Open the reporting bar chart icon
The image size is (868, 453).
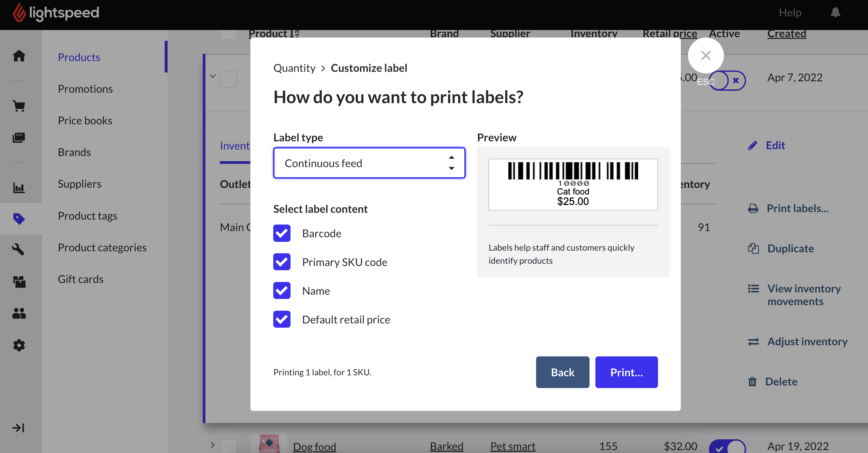tap(19, 188)
